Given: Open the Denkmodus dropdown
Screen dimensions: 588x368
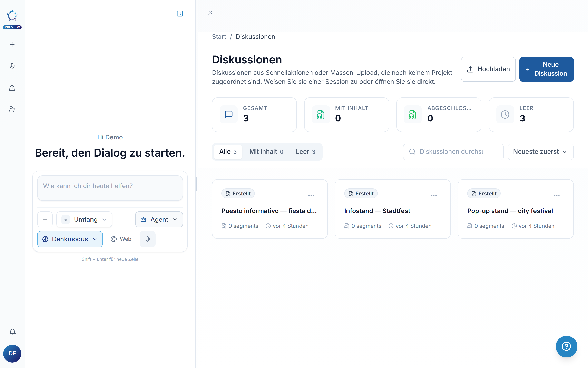Looking at the screenshot, I should [70, 239].
